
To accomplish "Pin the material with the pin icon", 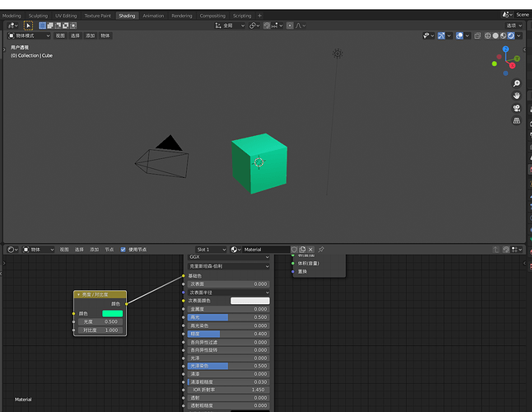I will coord(321,249).
